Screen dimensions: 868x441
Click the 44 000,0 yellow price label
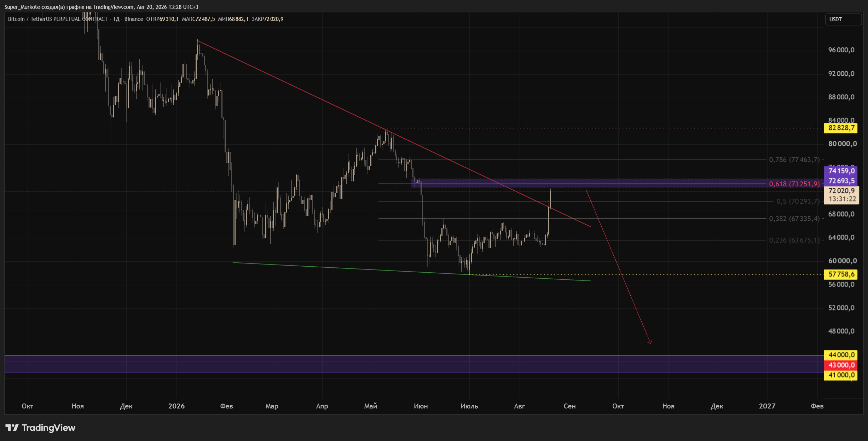point(841,355)
